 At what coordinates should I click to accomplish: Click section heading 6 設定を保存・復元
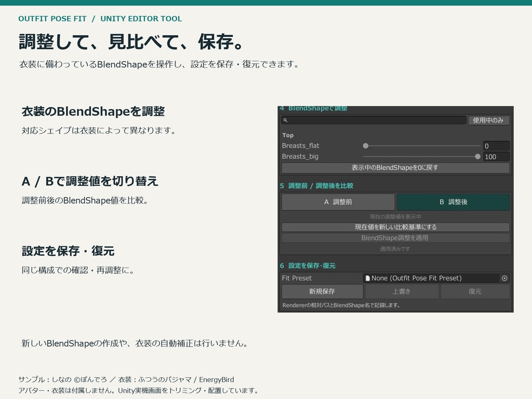[x=308, y=265]
